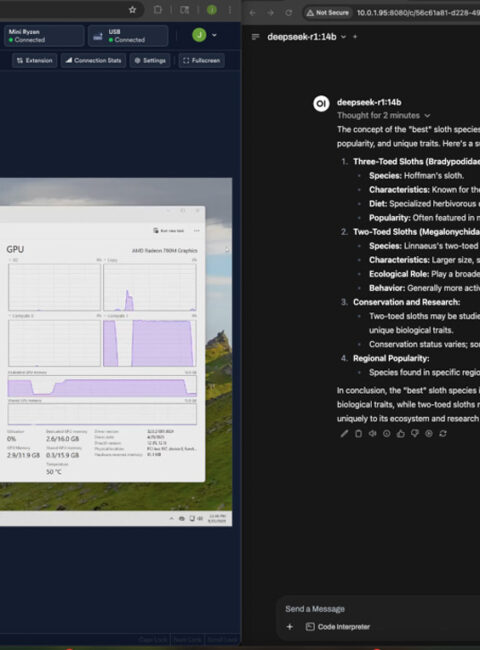480x650 pixels.
Task: Reload the Open WebUI page
Action: tap(288, 12)
